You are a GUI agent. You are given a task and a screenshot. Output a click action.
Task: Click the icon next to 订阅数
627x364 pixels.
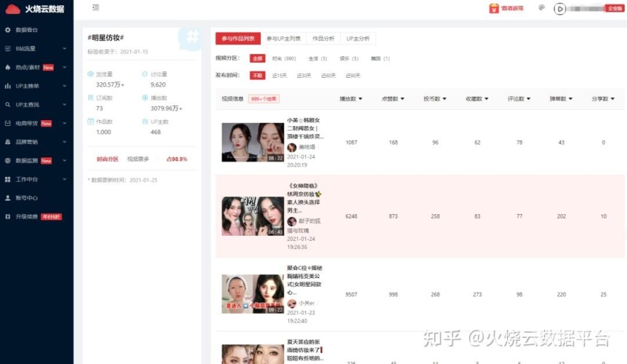(91, 98)
